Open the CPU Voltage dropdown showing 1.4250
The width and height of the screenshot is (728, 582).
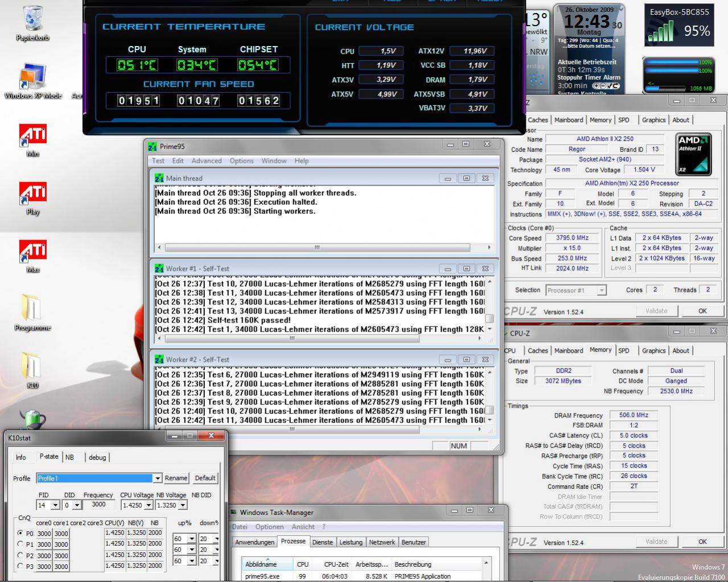(149, 505)
